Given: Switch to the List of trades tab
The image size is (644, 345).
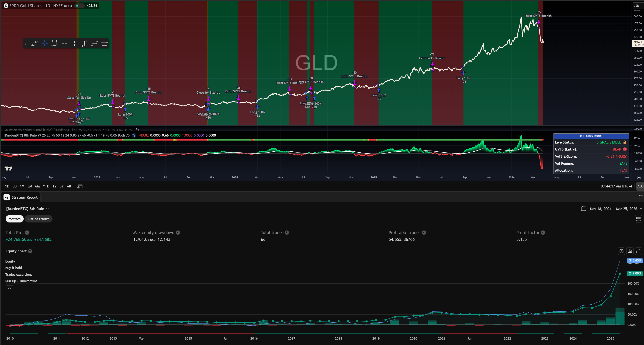Looking at the screenshot, I should (x=39, y=219).
